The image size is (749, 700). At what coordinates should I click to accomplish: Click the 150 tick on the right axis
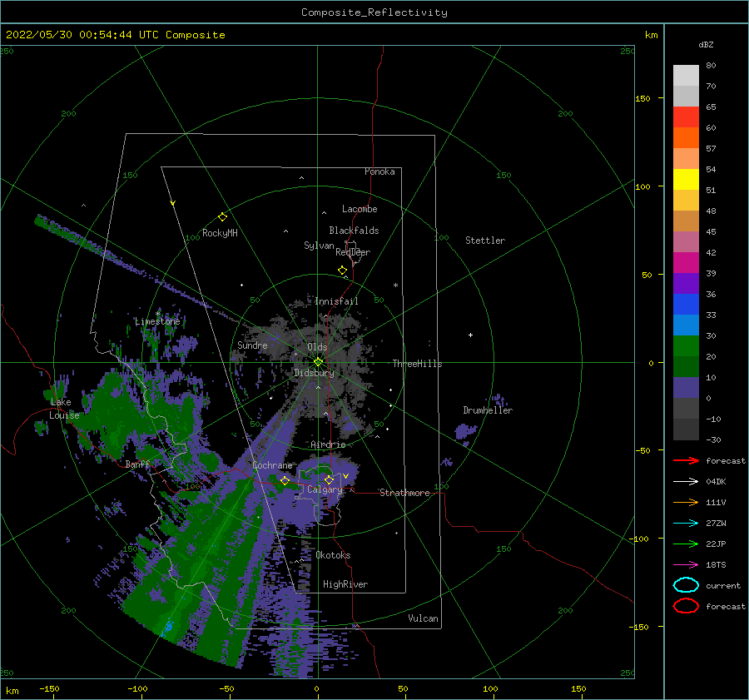643,98
